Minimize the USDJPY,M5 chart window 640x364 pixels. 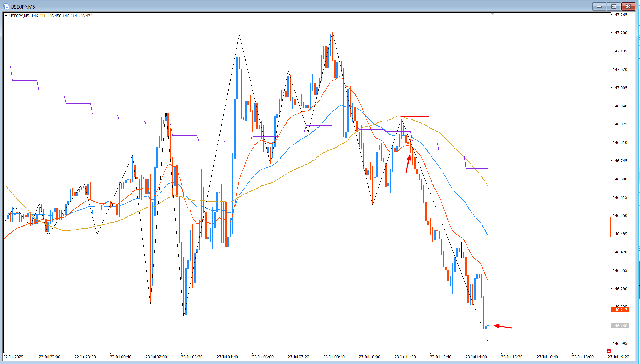(599, 6)
